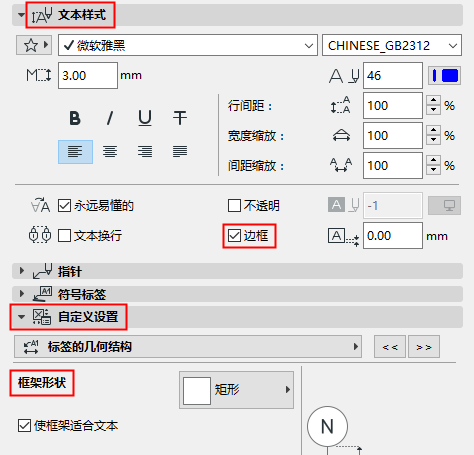Enable the 文本换行 checkbox
The width and height of the screenshot is (474, 455).
tap(64, 236)
